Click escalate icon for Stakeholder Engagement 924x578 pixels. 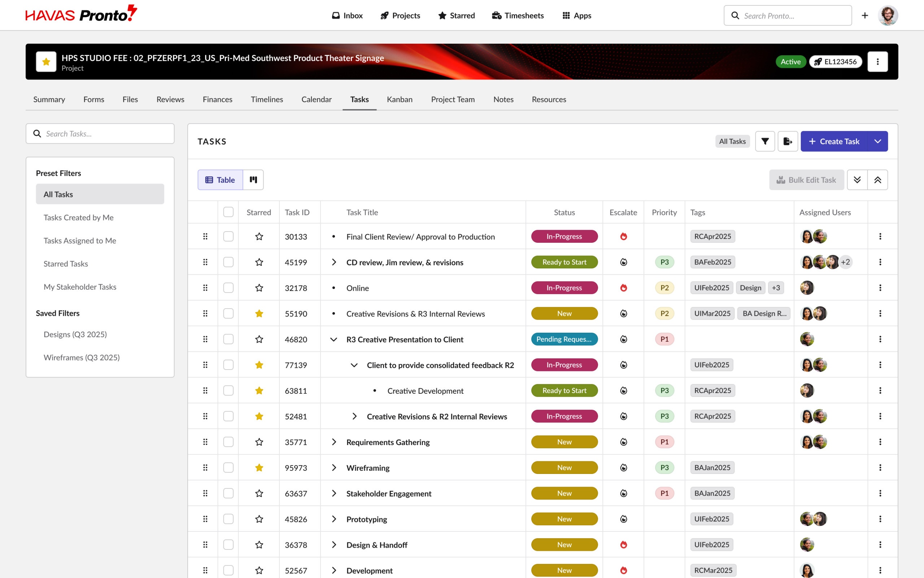(623, 493)
